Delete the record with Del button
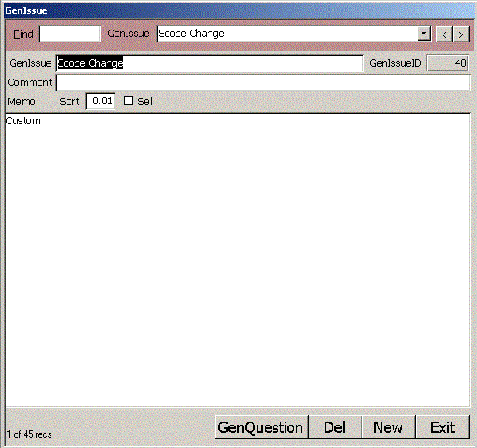Viewport: 477px width, 448px height. pyautogui.click(x=335, y=427)
